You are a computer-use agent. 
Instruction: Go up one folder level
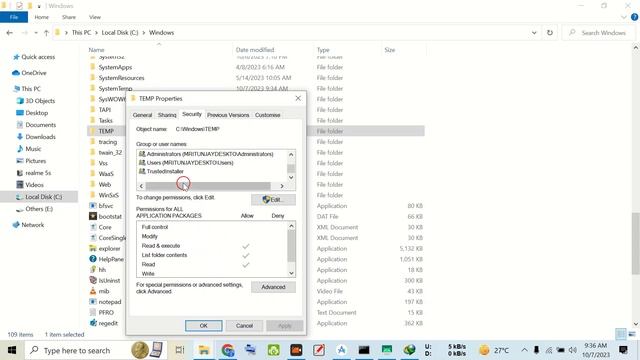coord(46,33)
